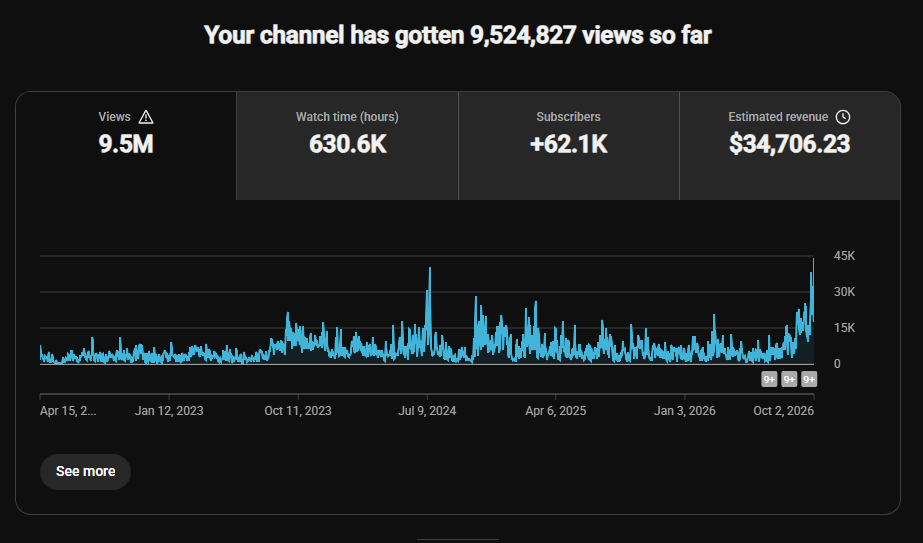Click the 15K y-axis value

[x=844, y=328]
